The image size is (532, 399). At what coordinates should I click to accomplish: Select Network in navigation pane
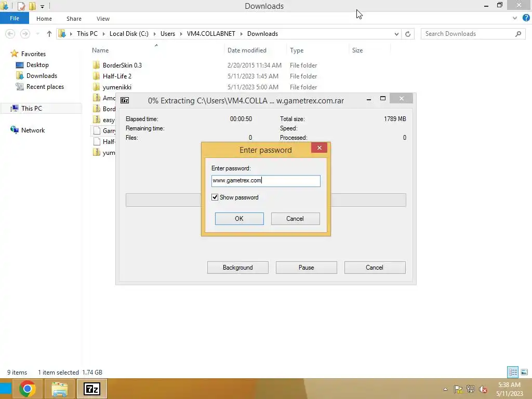(x=33, y=130)
